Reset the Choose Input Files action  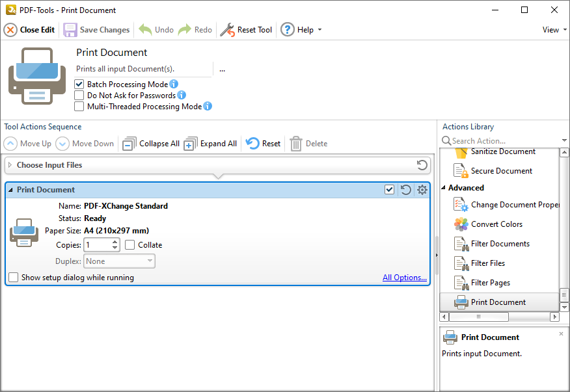(x=422, y=165)
